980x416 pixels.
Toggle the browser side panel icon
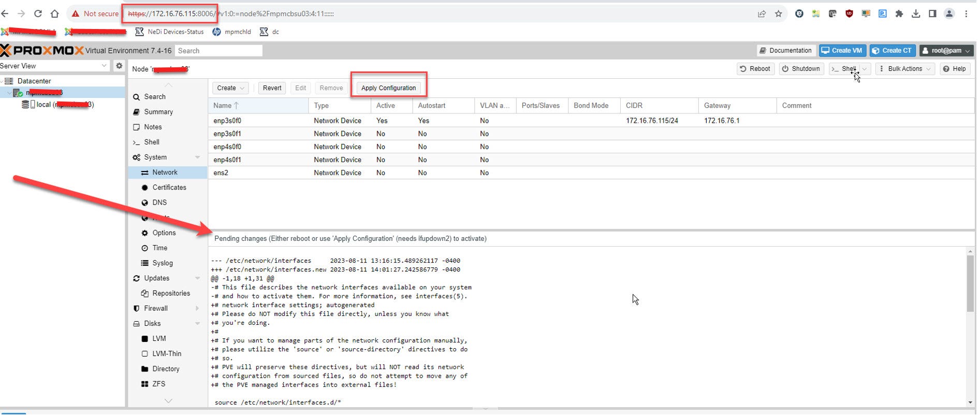pyautogui.click(x=932, y=14)
